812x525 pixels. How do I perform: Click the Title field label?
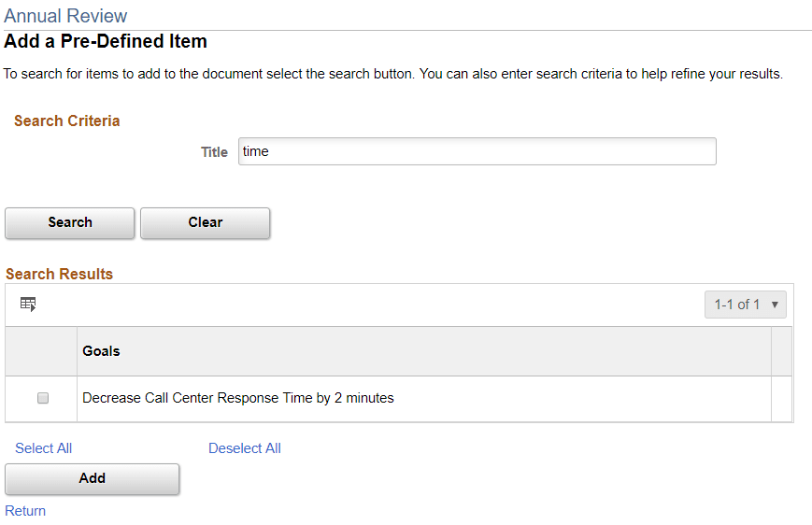214,152
